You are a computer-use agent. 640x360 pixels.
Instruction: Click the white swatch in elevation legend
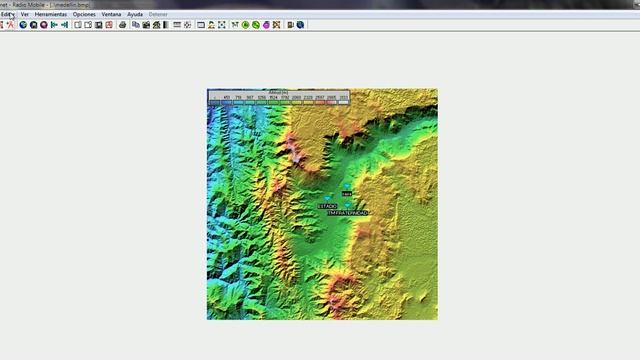[343, 102]
